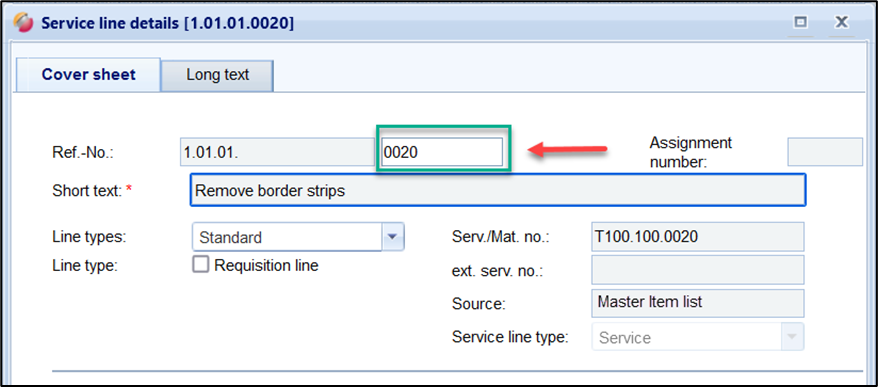Image resolution: width=878 pixels, height=387 pixels.
Task: Expand the Service line type dropdown arrow
Action: (x=792, y=337)
